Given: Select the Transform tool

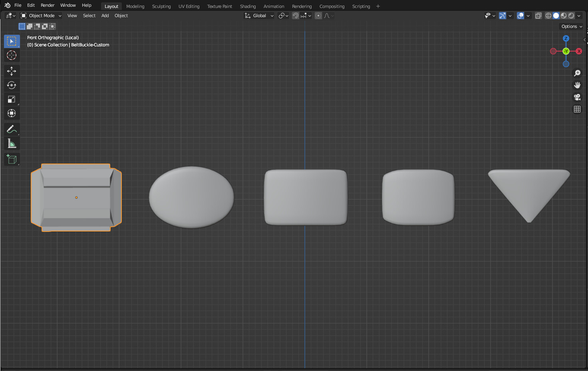Looking at the screenshot, I should (12, 113).
